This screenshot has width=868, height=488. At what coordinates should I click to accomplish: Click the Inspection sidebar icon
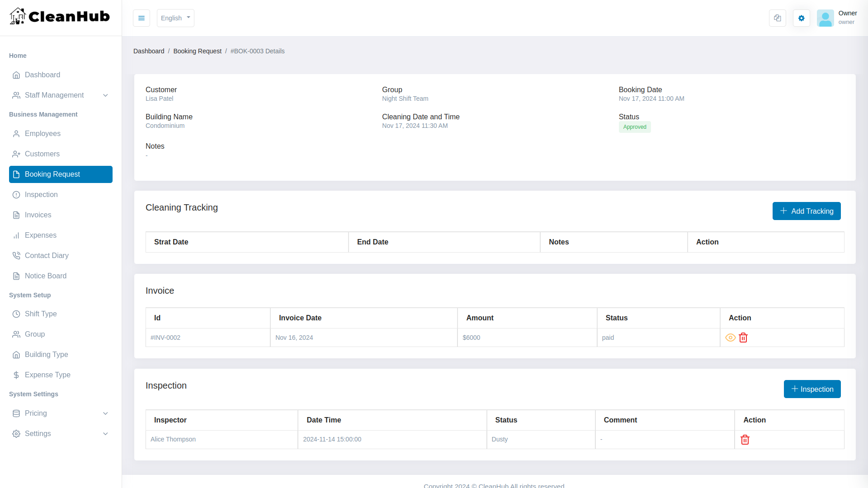tap(16, 194)
